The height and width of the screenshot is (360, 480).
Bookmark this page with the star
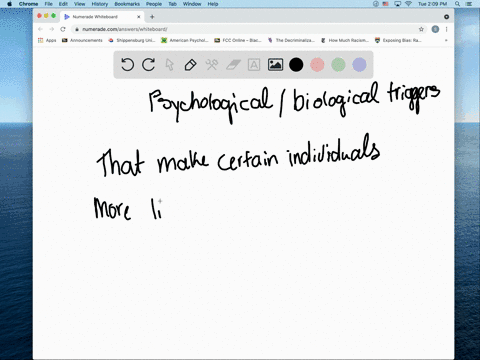421,29
